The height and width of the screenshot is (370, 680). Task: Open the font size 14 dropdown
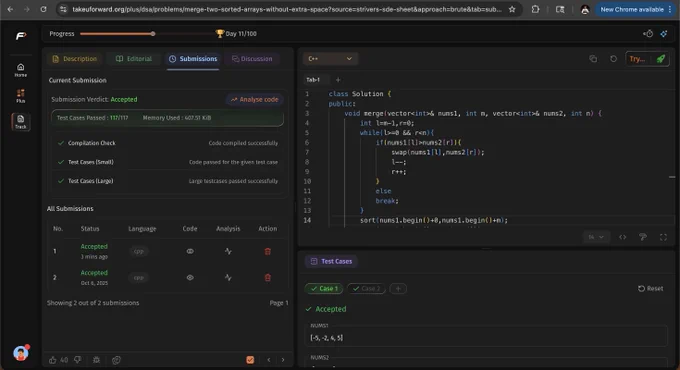[595, 237]
